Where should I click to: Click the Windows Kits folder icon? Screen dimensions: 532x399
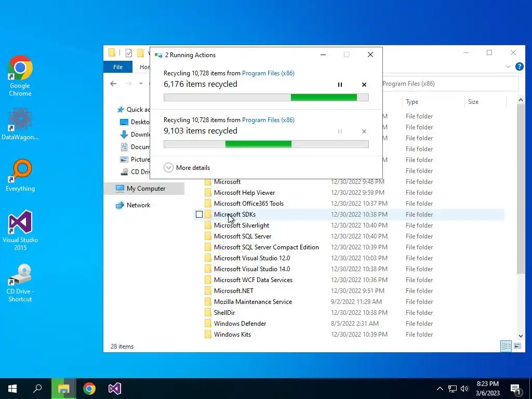208,334
